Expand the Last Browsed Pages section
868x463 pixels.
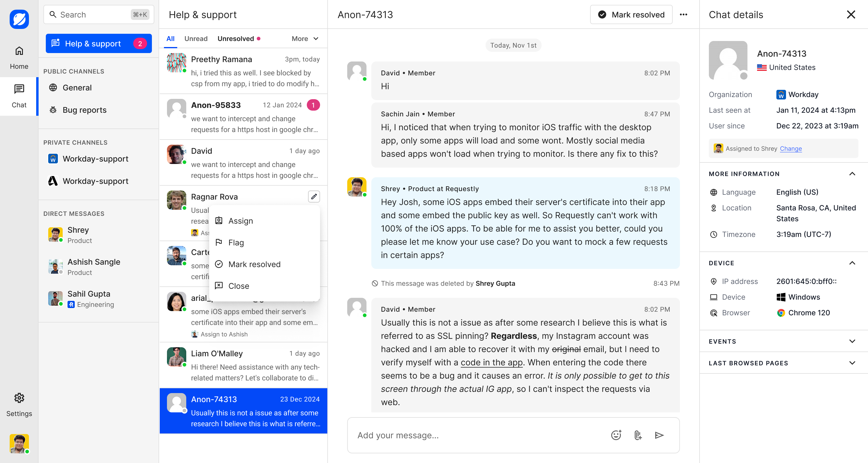click(852, 363)
